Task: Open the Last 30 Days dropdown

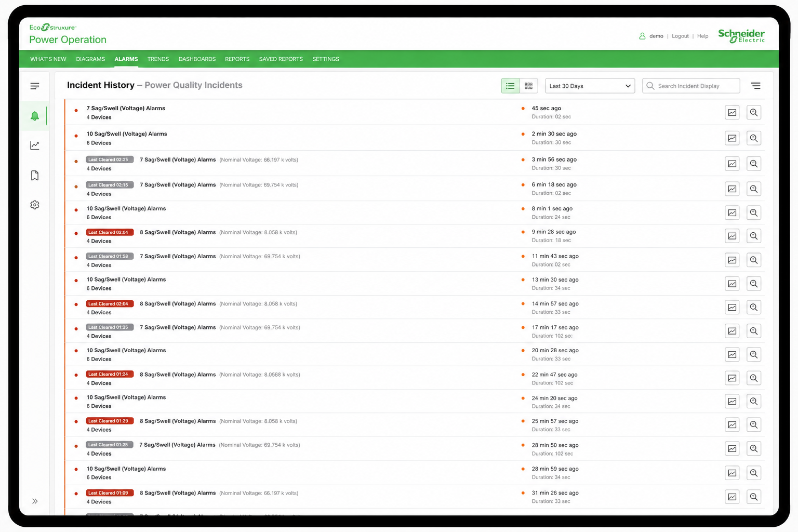Action: tap(590, 86)
